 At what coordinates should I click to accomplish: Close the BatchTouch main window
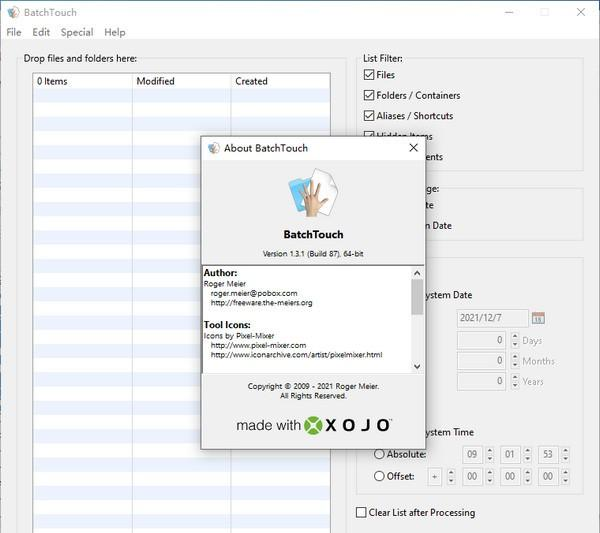tap(580, 12)
